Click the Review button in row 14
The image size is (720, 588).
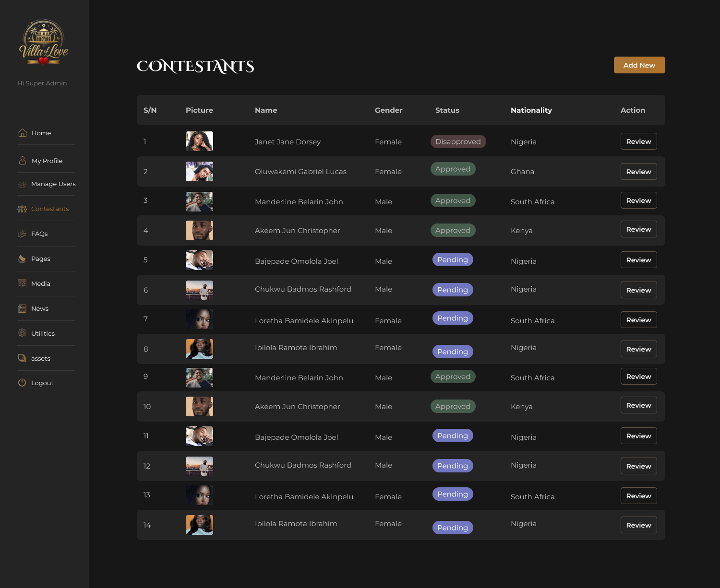(x=638, y=525)
